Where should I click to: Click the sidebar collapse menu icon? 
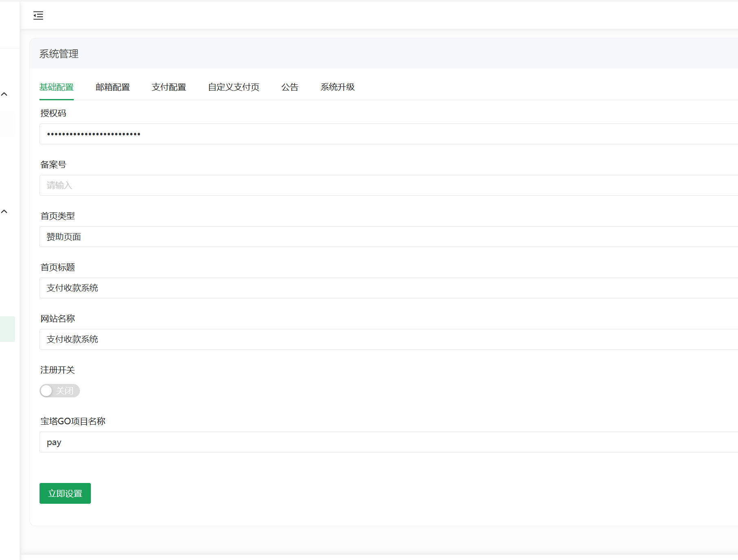click(x=38, y=15)
